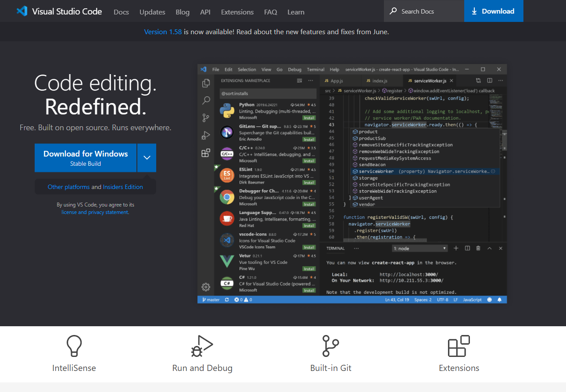This screenshot has height=392, width=566.
Task: Click the split terminal icon
Action: (467, 248)
